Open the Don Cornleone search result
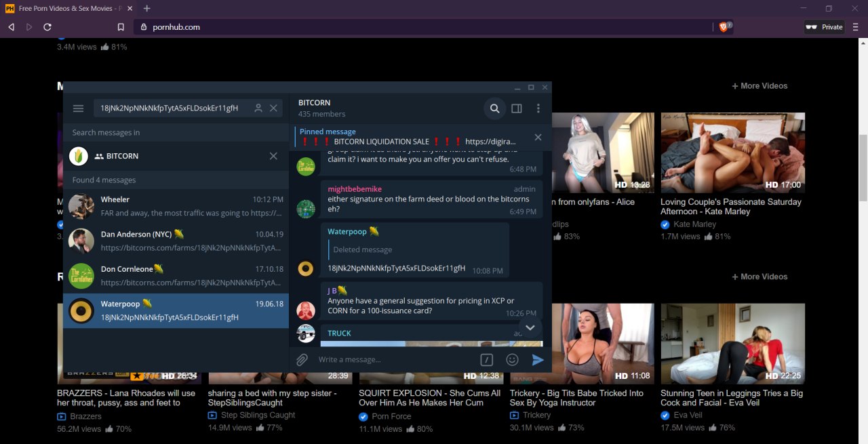This screenshot has height=444, width=868. click(x=176, y=276)
